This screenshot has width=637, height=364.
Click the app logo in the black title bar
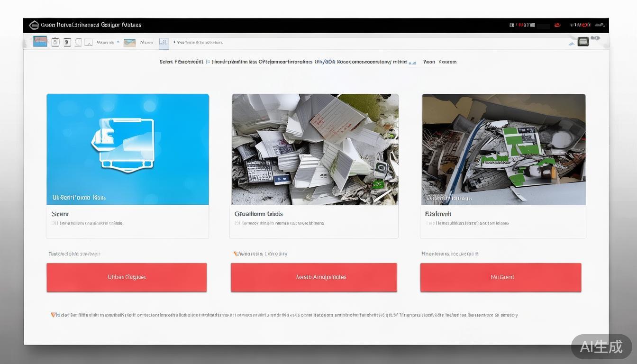click(34, 25)
